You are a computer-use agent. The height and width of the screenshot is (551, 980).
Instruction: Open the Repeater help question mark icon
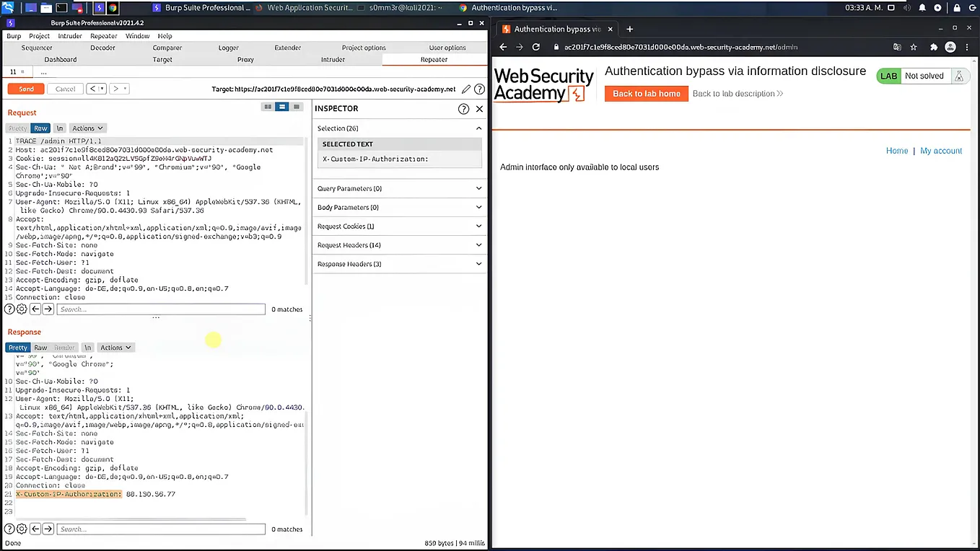click(x=479, y=89)
